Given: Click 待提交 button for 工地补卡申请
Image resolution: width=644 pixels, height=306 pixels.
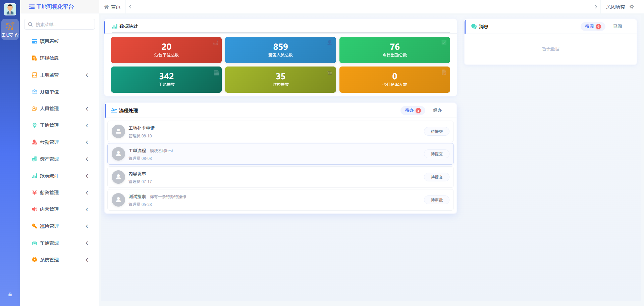Looking at the screenshot, I should (437, 131).
